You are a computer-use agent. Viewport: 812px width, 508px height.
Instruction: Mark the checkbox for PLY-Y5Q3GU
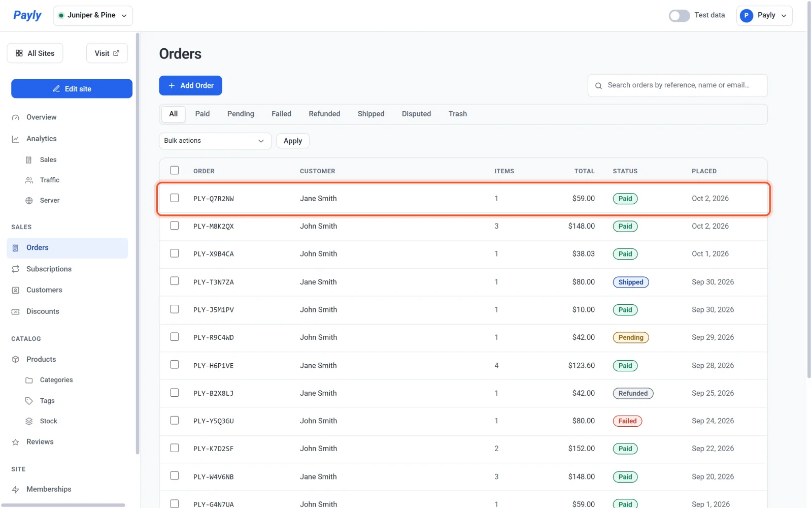click(x=175, y=420)
